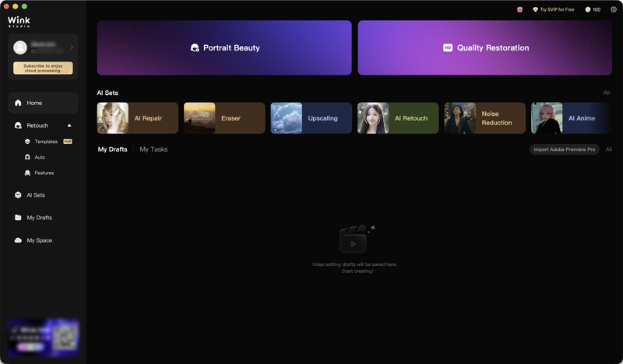Collapse the Retouch section arrow
Image resolution: width=623 pixels, height=364 pixels.
pos(69,125)
